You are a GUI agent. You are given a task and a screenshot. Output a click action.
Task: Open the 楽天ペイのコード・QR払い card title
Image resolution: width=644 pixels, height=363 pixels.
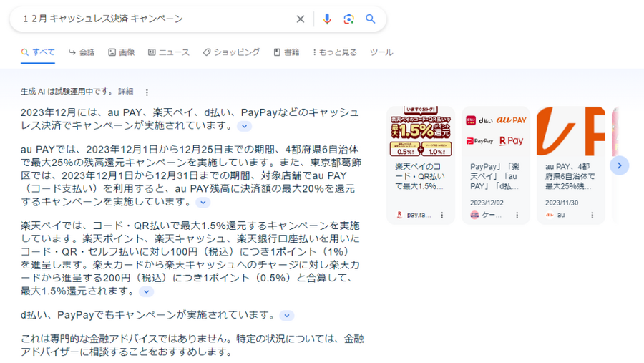[x=420, y=176]
